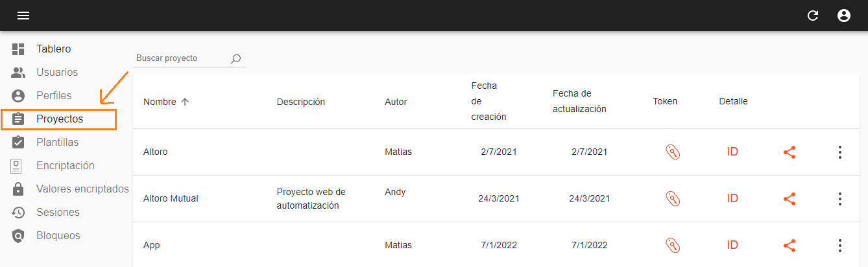
Task: Open the three-dot menu for App
Action: [840, 246]
